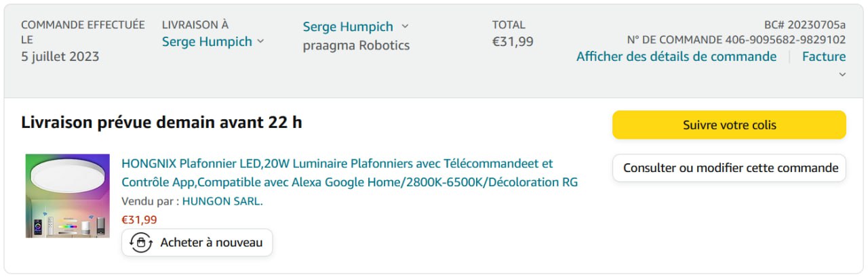This screenshot has height=277, width=868.
Task: Click the €31,99 amount under TOTAL
Action: point(513,42)
